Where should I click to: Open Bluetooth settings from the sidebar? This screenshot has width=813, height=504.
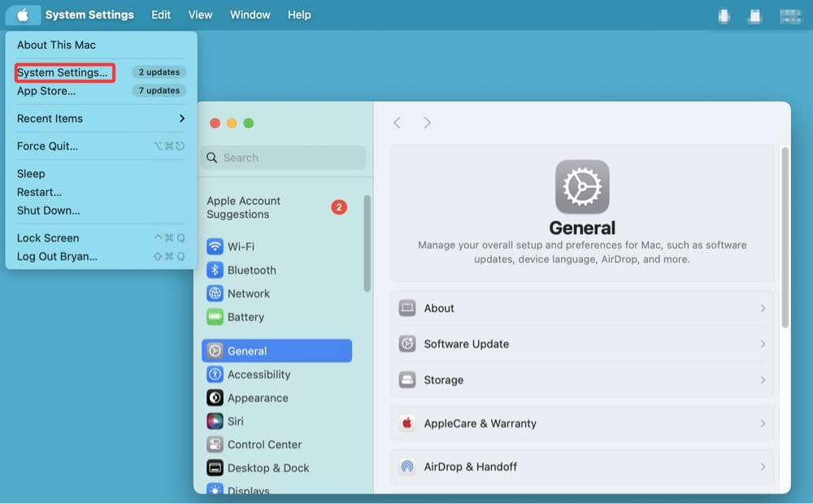tap(214, 270)
